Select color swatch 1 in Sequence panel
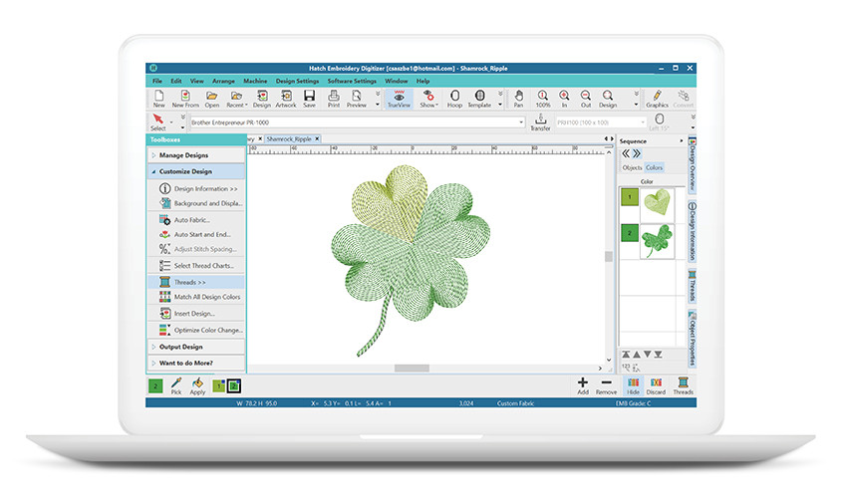Screen dimensions: 841x504 coord(629,198)
